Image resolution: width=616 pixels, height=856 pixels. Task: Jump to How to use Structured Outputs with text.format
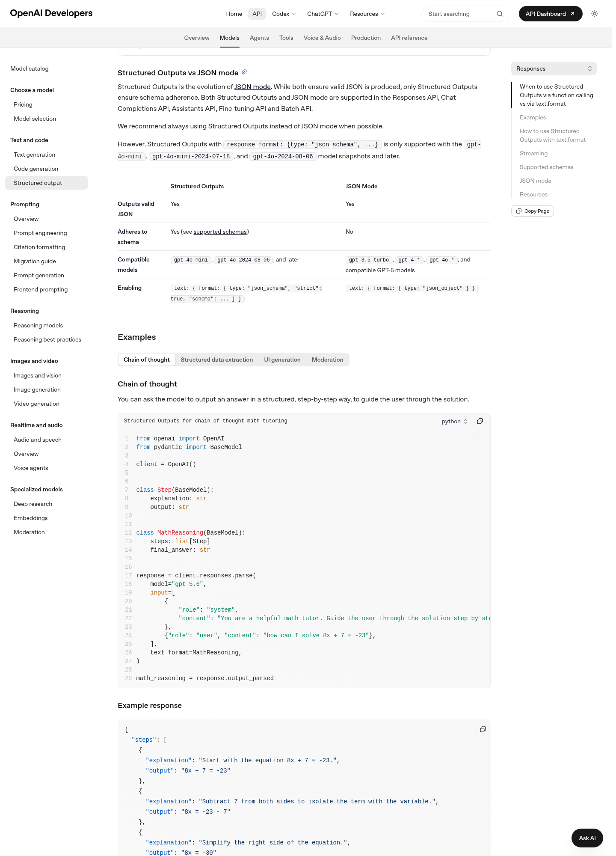click(x=553, y=135)
